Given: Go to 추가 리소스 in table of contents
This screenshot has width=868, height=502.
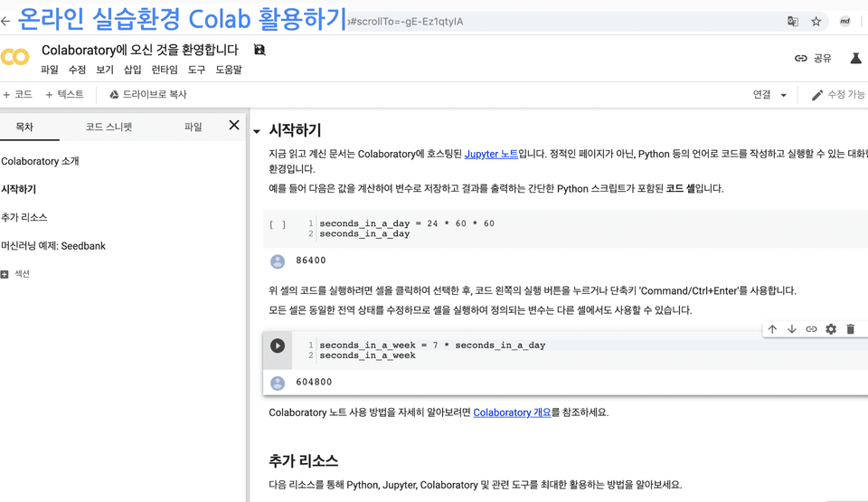Looking at the screenshot, I should 24,218.
